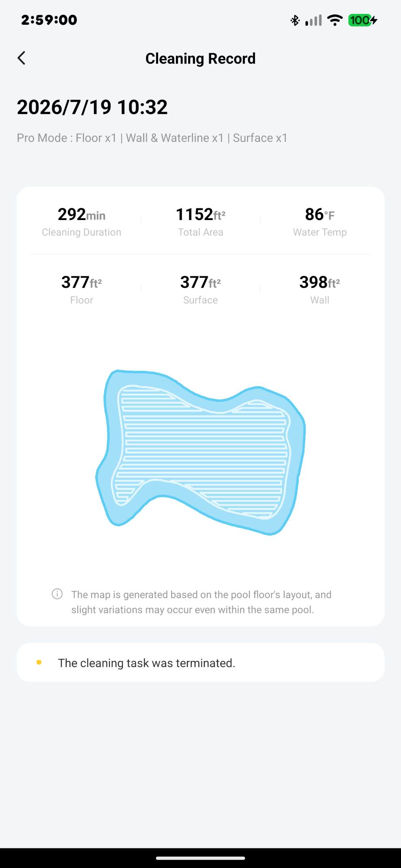This screenshot has width=401, height=868.
Task: Tap the cellular signal bars icon
Action: tap(313, 20)
